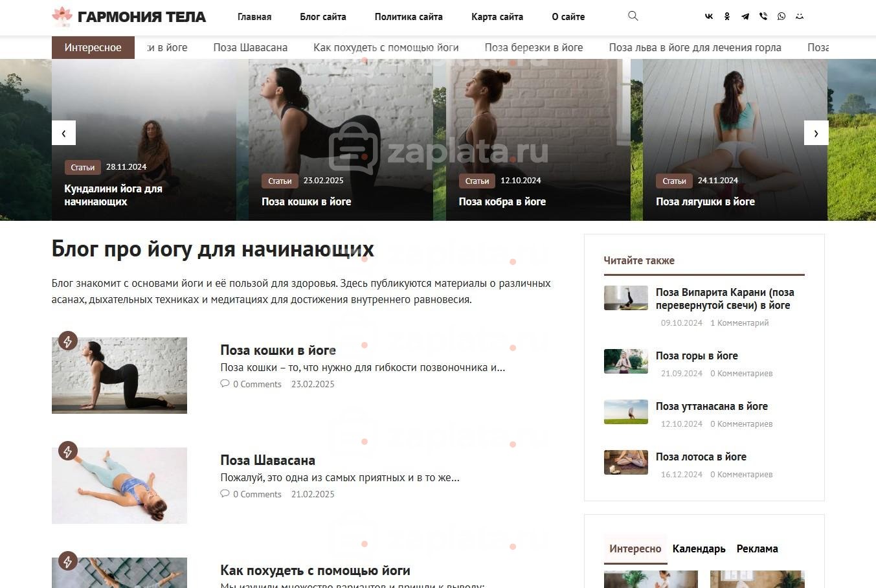
Task: Click Статьи tag on Поза кобра slide
Action: coord(477,181)
